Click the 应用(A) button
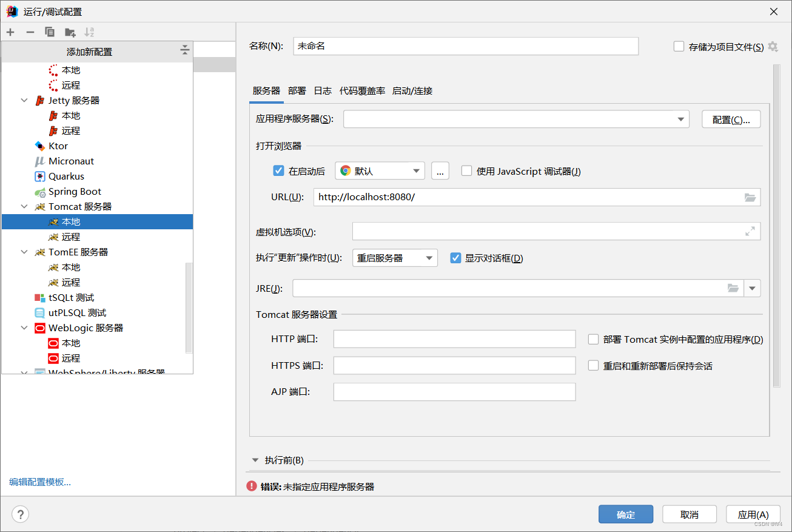 click(753, 514)
